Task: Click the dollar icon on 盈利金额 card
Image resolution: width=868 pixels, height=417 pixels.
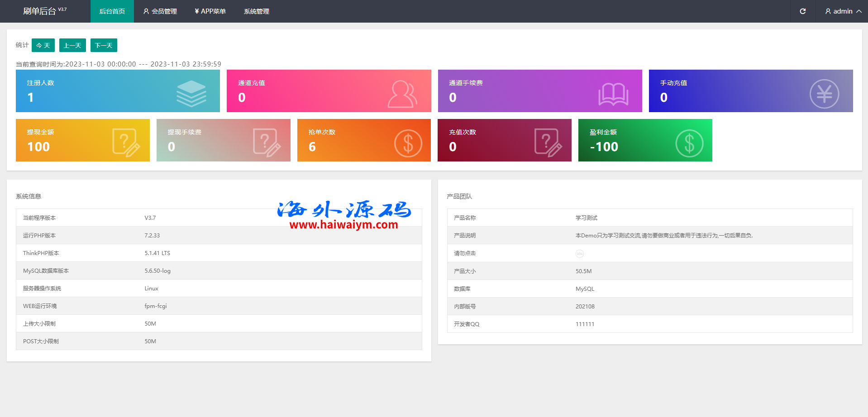Action: pyautogui.click(x=689, y=143)
